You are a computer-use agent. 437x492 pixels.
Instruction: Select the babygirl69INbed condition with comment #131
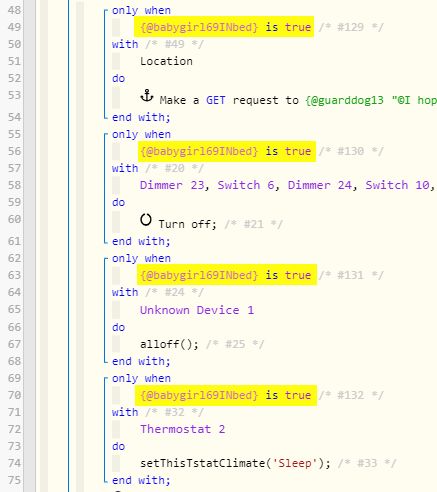(227, 275)
